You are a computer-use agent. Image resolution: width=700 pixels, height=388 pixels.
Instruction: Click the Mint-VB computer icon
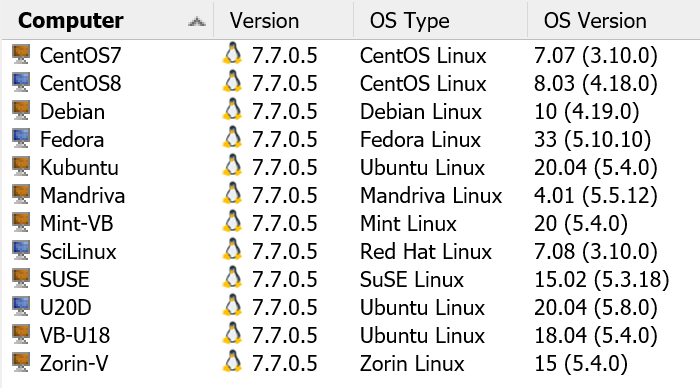tap(21, 223)
